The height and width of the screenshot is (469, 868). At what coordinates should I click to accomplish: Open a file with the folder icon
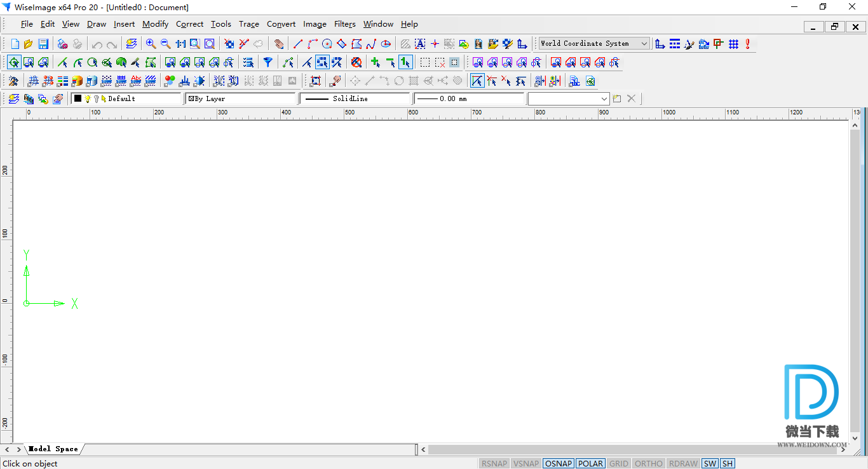click(x=29, y=44)
